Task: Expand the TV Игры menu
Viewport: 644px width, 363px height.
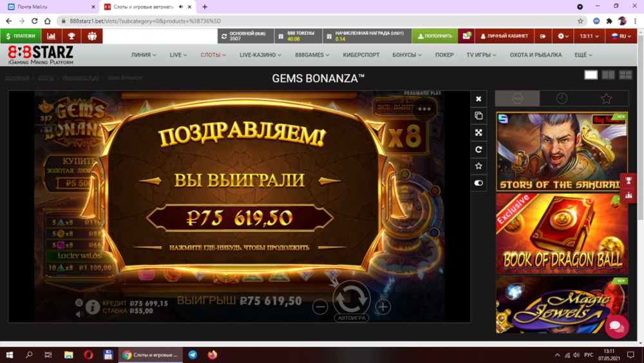Action: [481, 55]
